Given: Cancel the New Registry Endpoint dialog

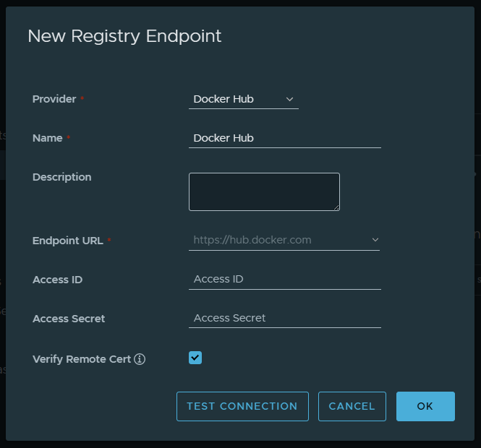Looking at the screenshot, I should click(352, 406).
